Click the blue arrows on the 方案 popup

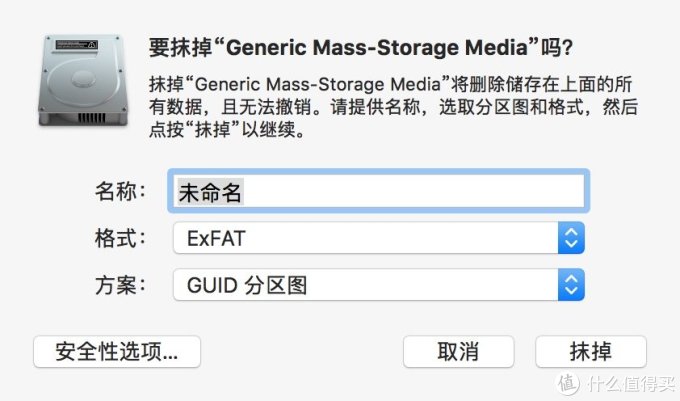[570, 284]
